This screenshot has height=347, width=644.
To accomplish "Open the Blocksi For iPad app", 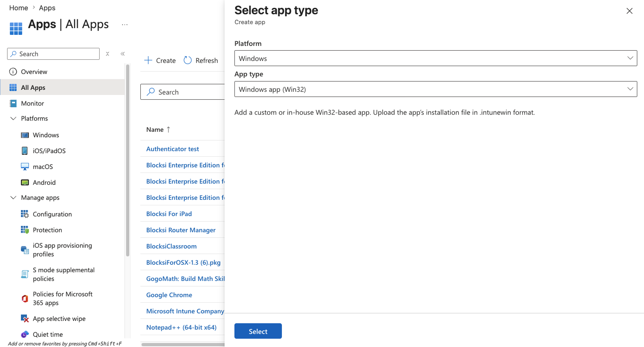I will (169, 214).
